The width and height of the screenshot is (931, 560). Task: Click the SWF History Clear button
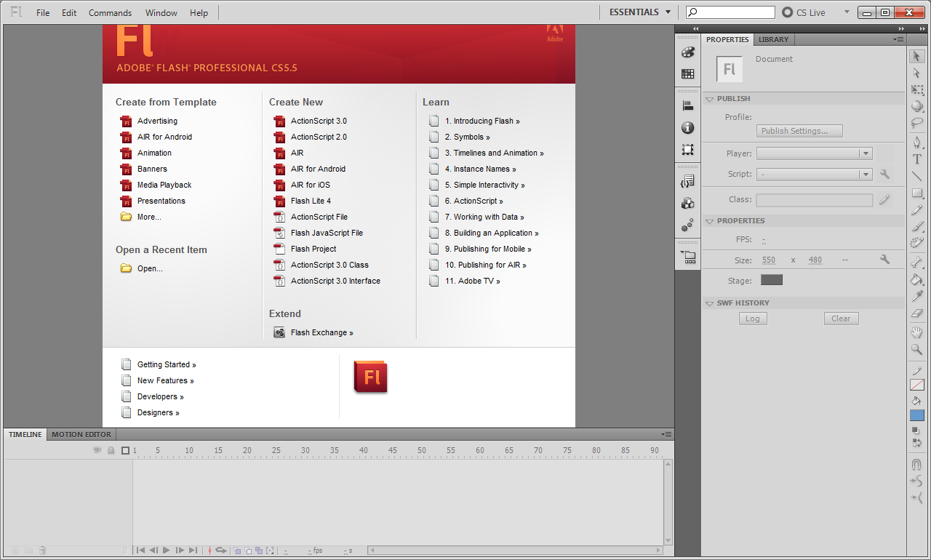[x=841, y=319]
